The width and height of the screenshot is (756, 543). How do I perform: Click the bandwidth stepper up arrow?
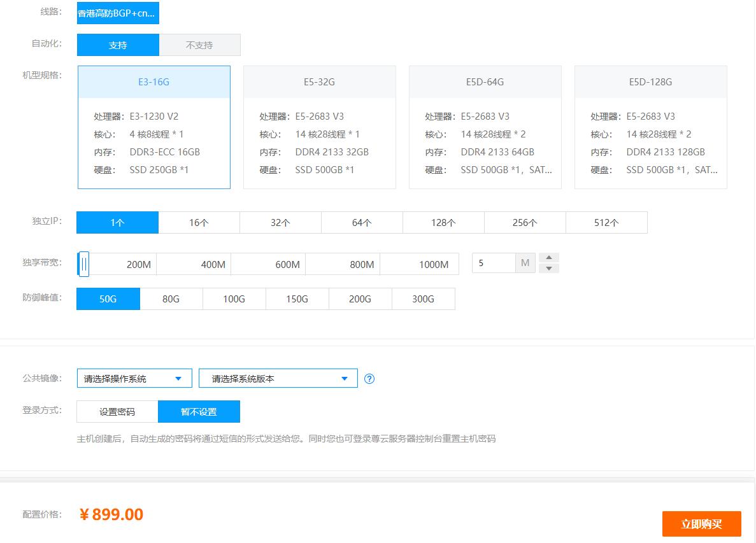[548, 257]
